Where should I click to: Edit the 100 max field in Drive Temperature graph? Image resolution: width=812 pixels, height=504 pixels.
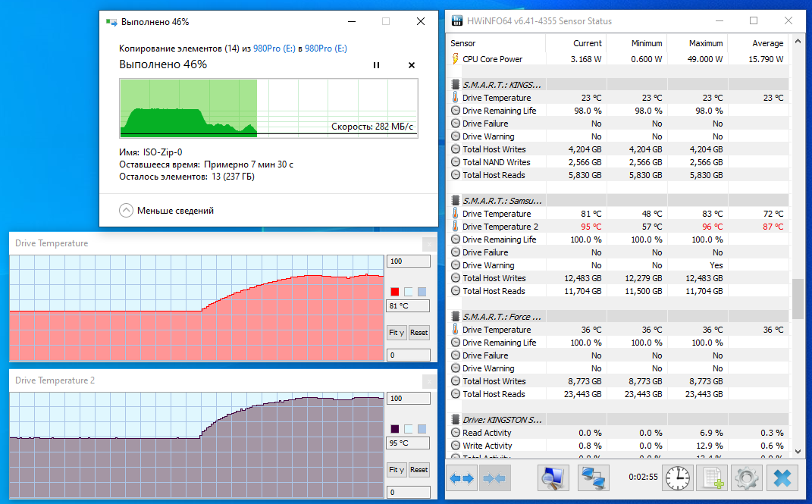tap(409, 261)
